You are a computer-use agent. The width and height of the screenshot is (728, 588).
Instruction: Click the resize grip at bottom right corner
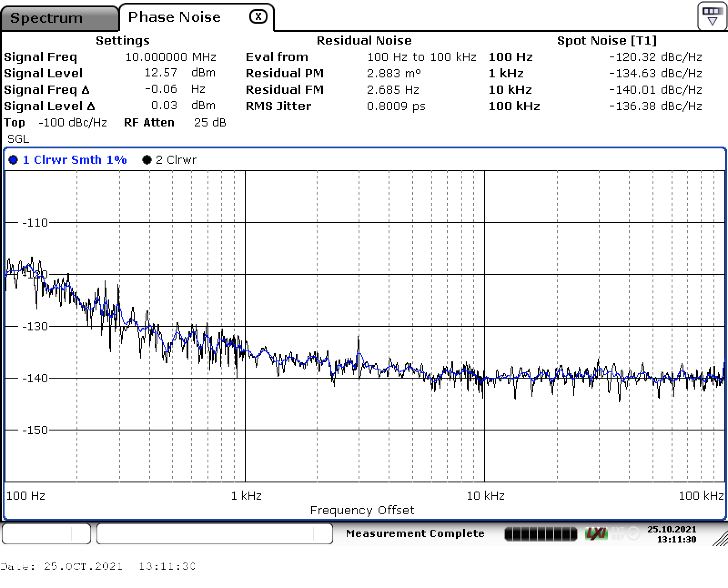tap(720, 538)
